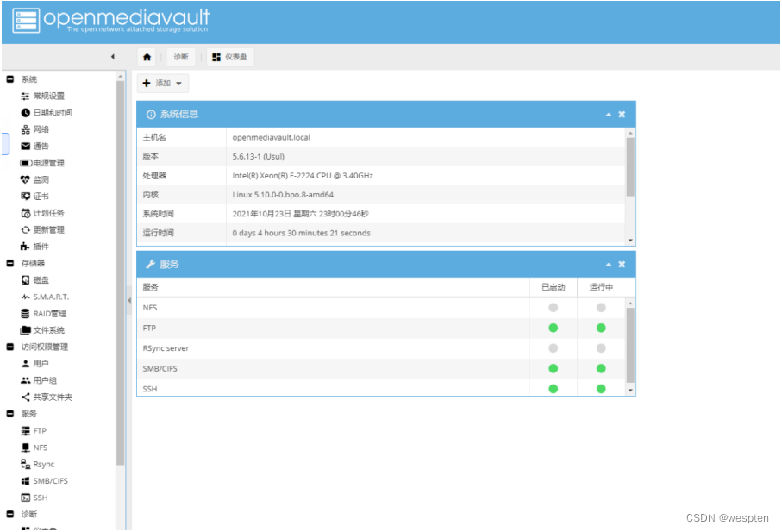
Task: Select the 诊断 breadcrumb tab
Action: [180, 57]
